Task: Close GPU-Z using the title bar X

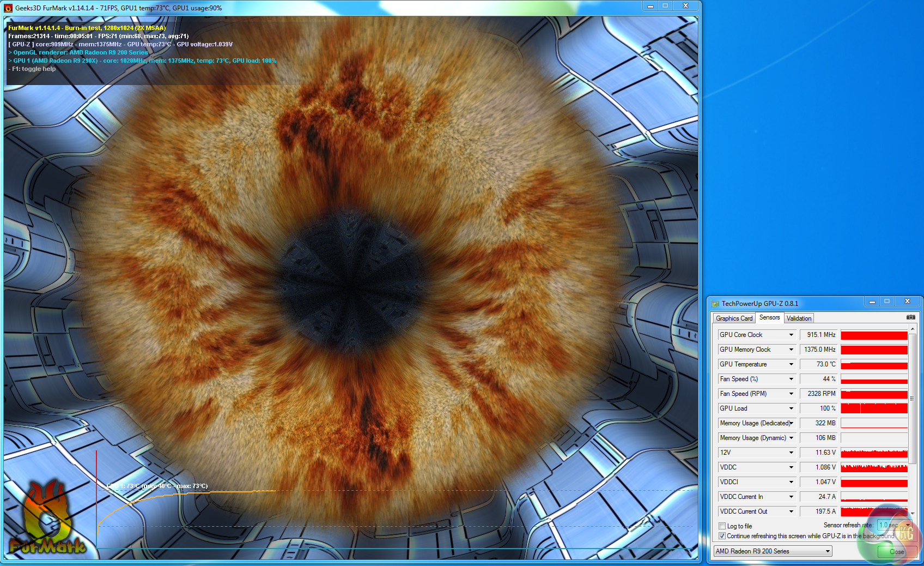Action: pyautogui.click(x=907, y=302)
